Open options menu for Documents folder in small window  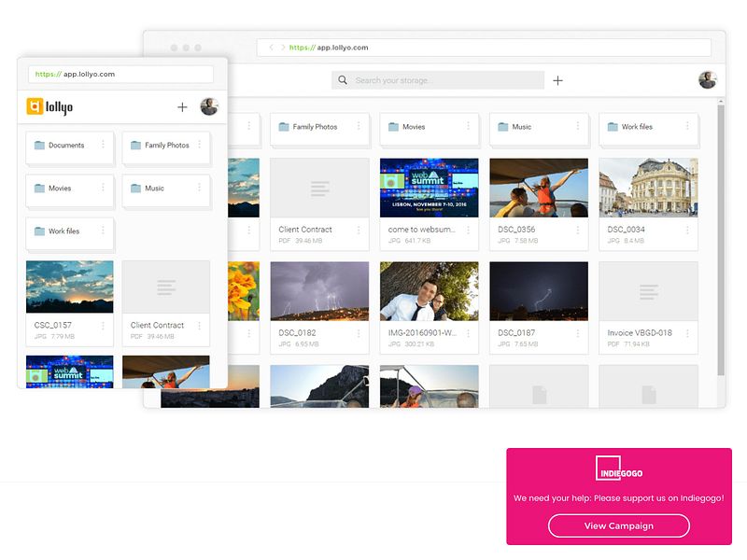[x=103, y=145]
